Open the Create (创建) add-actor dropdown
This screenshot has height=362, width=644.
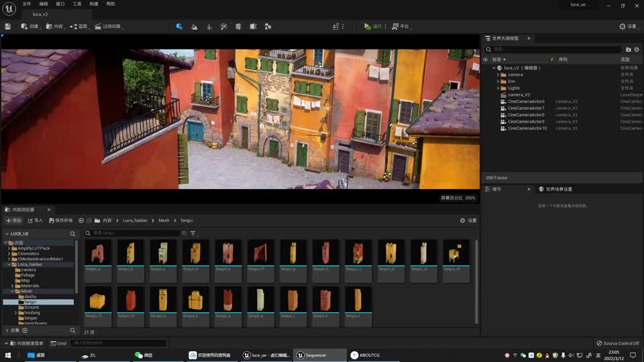tap(30, 26)
